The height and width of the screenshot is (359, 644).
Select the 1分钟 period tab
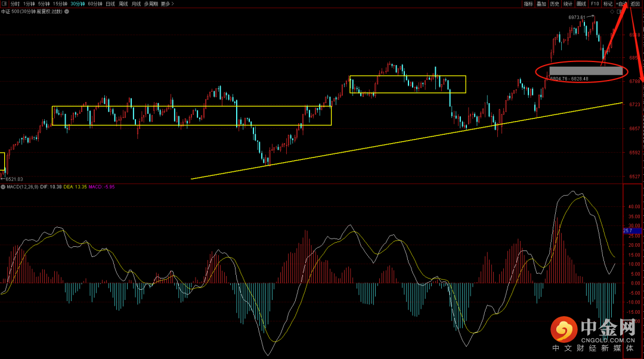pyautogui.click(x=29, y=4)
